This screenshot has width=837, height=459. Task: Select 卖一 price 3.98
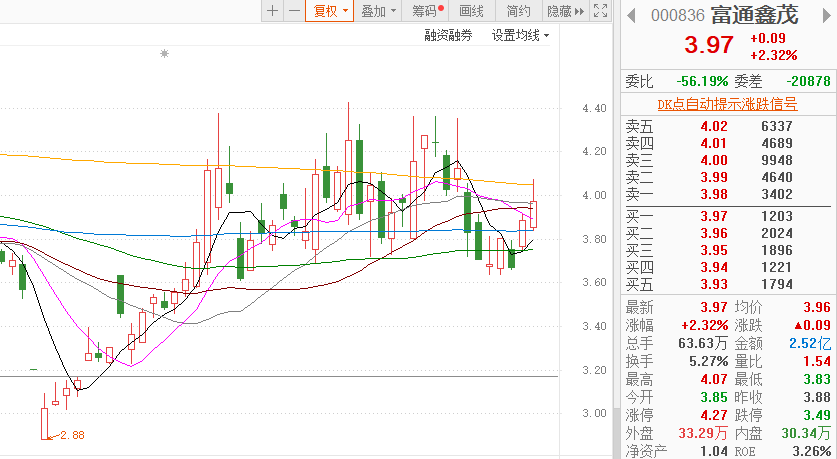[x=714, y=194]
